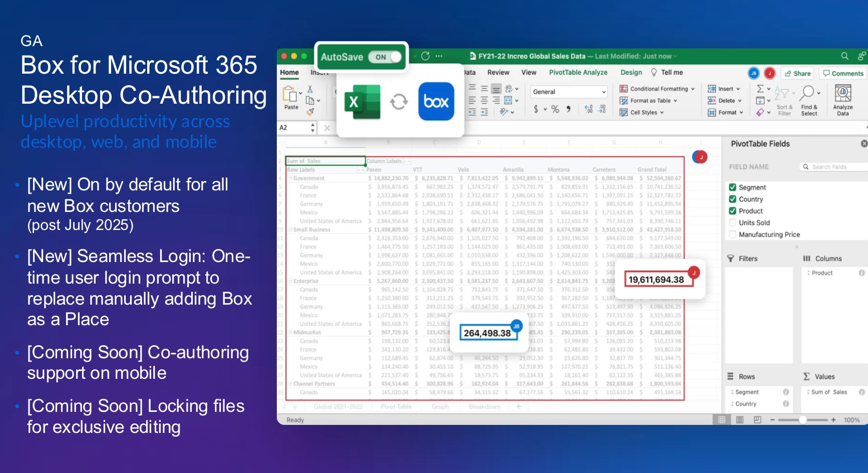This screenshot has height=473, width=868.
Task: Click the search magnifier in Excel title bar
Action: tap(844, 56)
